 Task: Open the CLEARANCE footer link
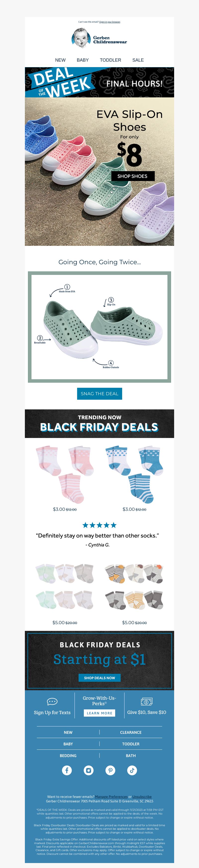coord(131,732)
